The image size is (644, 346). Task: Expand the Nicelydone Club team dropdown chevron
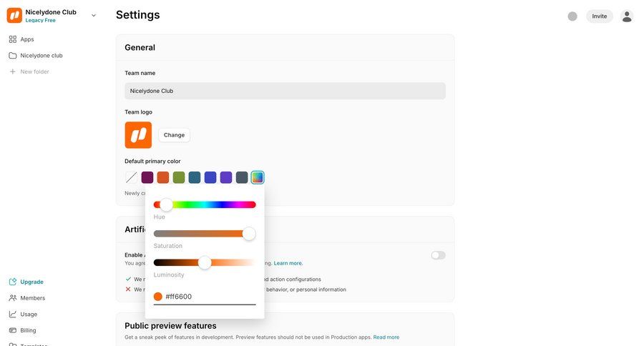(94, 15)
